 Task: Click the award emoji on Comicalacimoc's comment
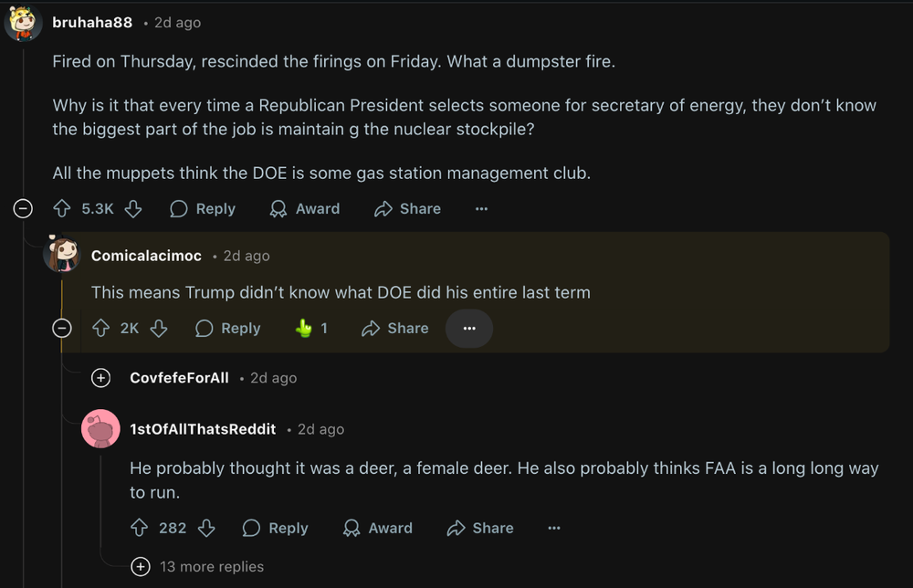[304, 329]
